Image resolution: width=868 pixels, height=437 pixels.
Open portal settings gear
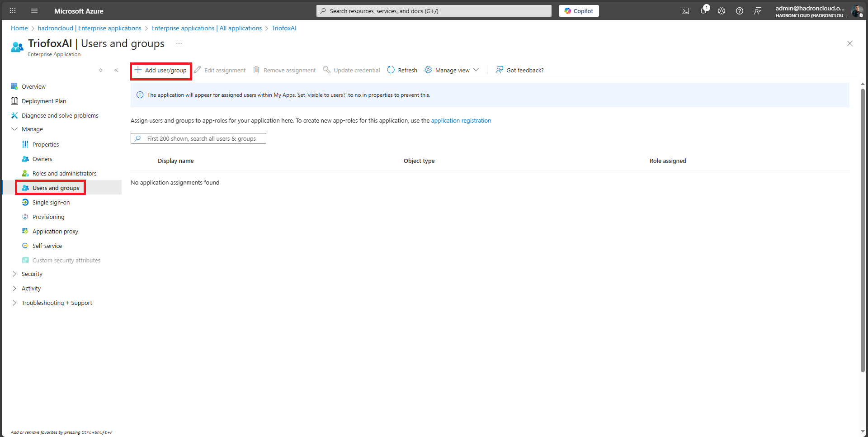point(722,11)
